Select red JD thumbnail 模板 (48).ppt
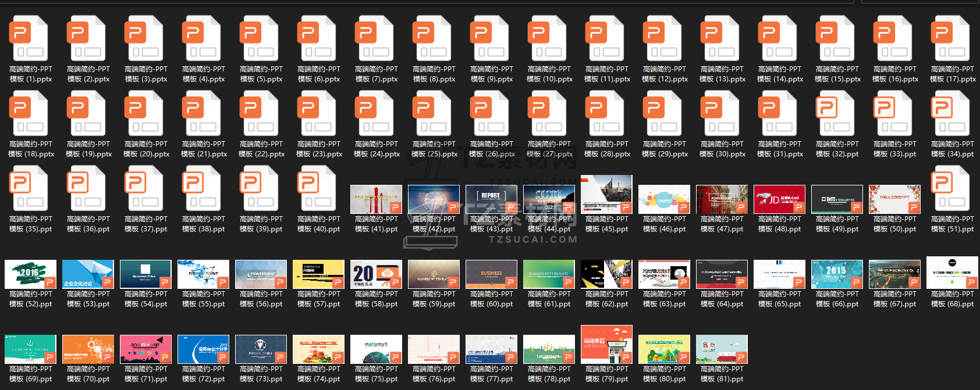Image resolution: width=980 pixels, height=390 pixels. (779, 199)
